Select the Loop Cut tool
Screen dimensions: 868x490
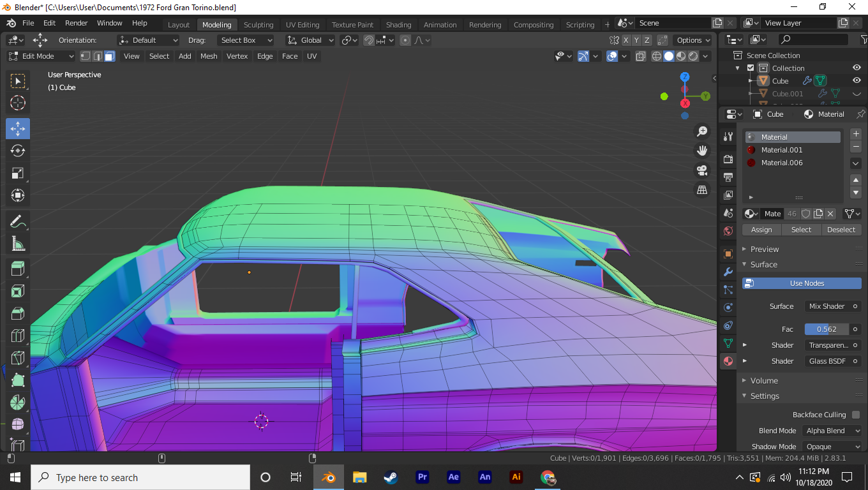tap(18, 336)
